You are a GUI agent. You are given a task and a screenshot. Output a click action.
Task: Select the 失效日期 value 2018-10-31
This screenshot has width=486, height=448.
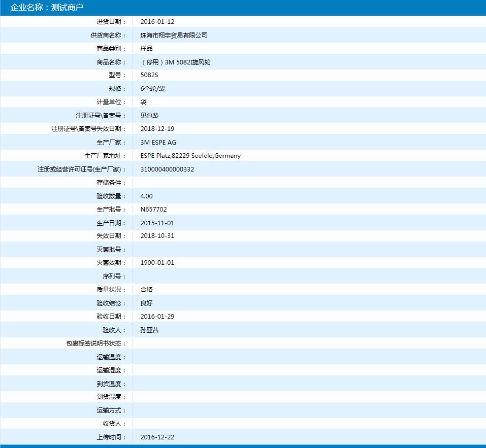(157, 236)
